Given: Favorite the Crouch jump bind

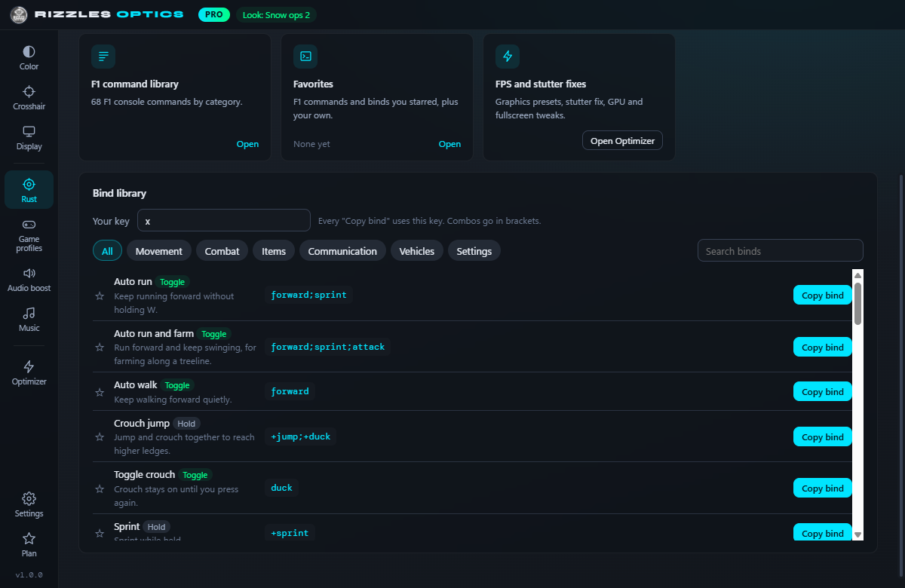Looking at the screenshot, I should (100, 436).
